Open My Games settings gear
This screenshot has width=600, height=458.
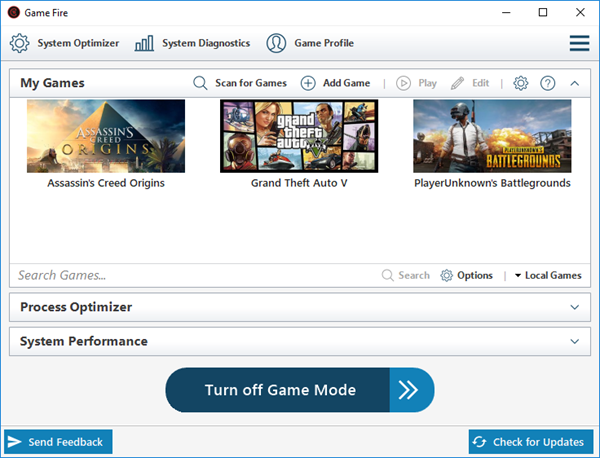click(521, 83)
